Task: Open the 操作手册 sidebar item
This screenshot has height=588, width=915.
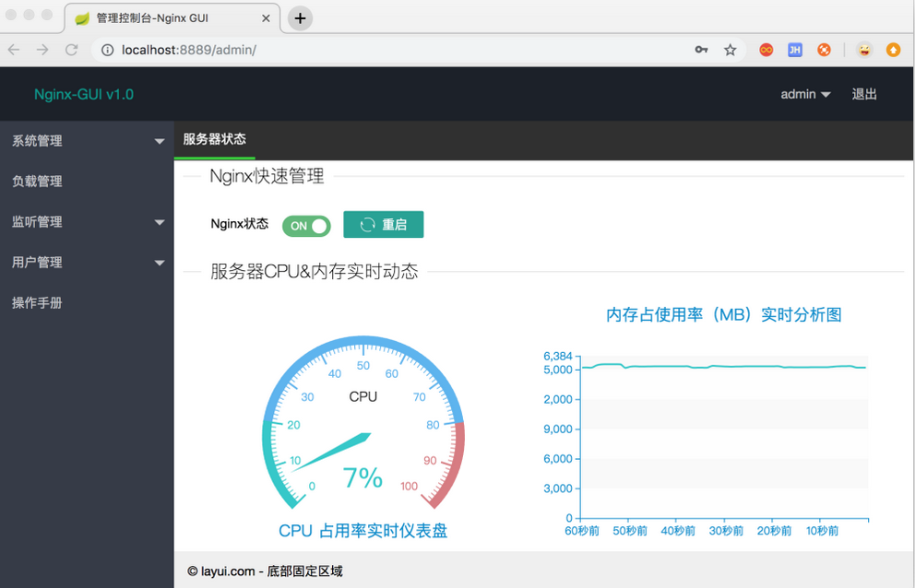Action: tap(87, 302)
